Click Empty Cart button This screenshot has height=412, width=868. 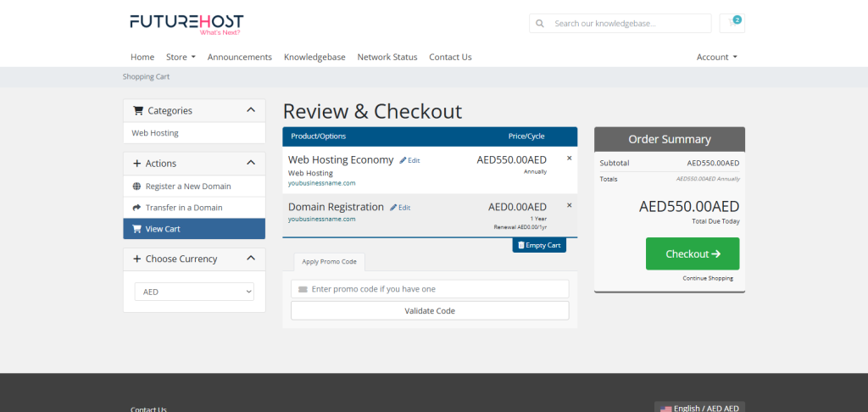point(539,245)
